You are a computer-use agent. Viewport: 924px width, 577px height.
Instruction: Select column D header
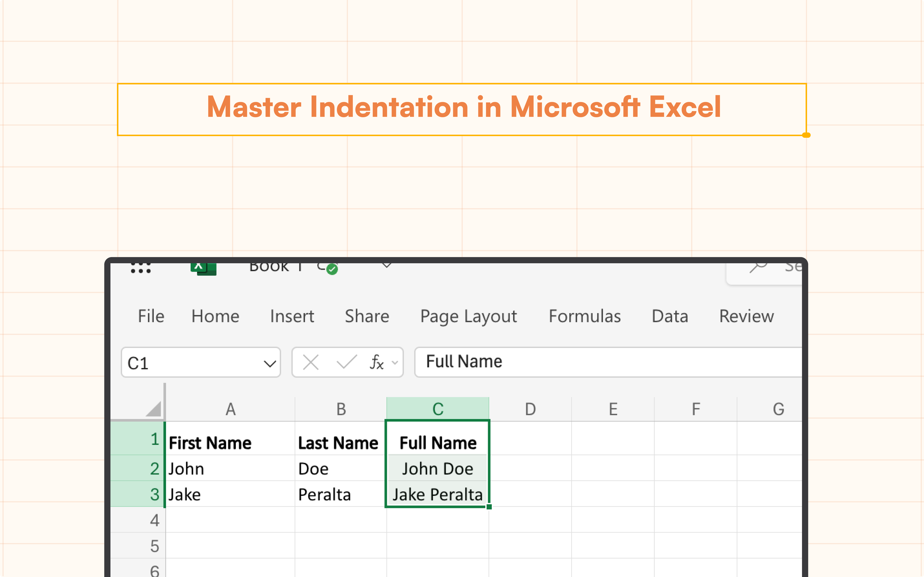pyautogui.click(x=530, y=409)
